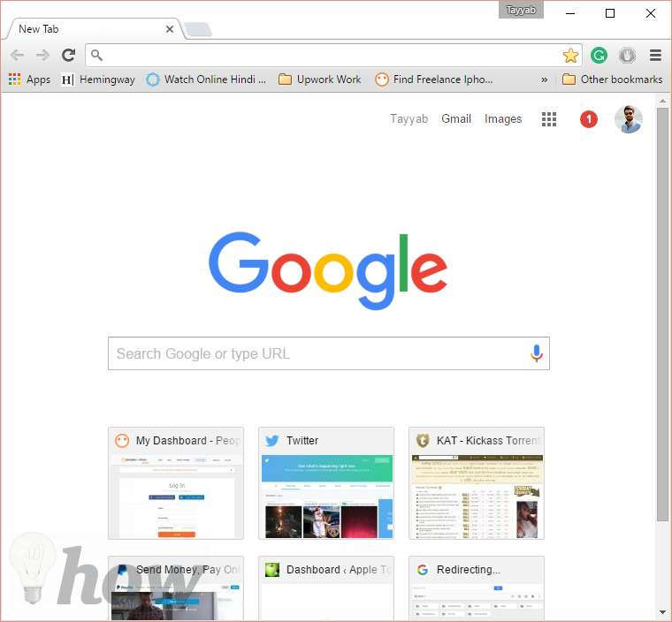Click the browser Back arrow
672x622 pixels.
point(17,56)
